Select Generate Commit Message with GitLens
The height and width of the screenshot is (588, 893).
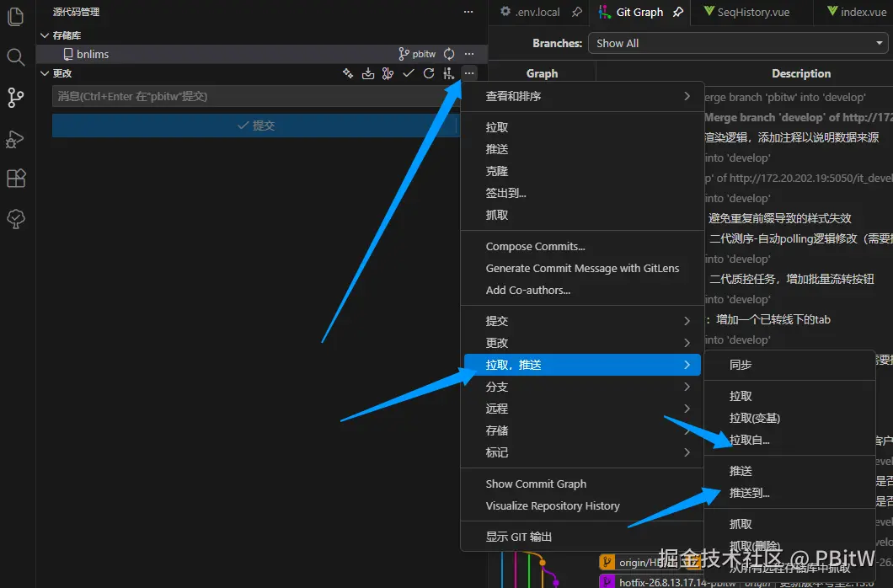[583, 268]
